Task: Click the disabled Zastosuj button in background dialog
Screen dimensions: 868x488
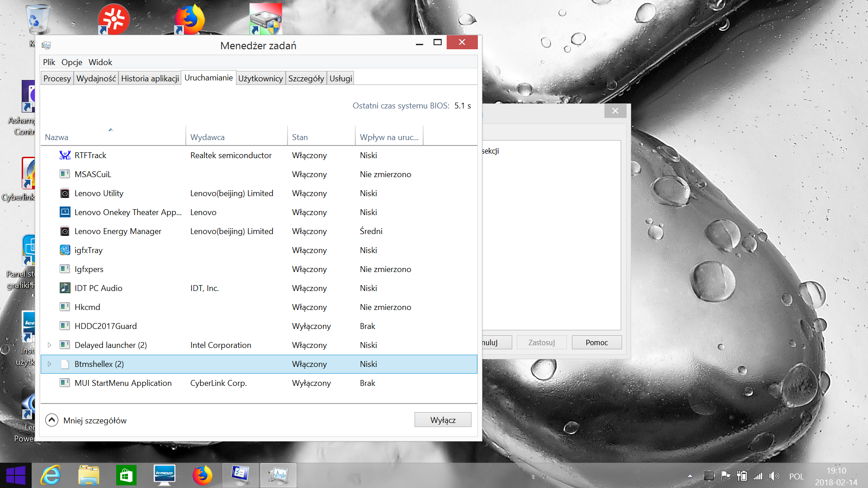Action: tap(541, 343)
